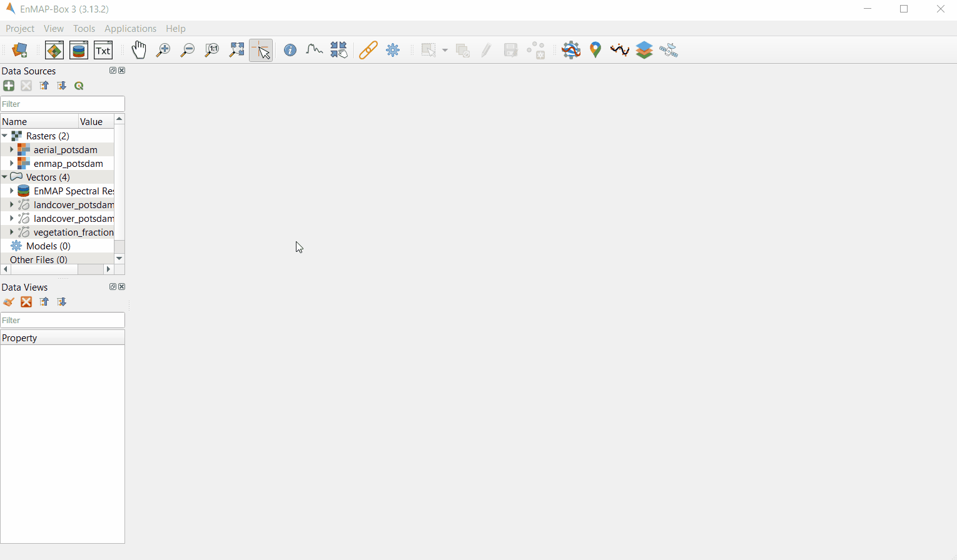This screenshot has height=560, width=957.
Task: Click the QGIS sync icon in Data Sources
Action: point(79,86)
